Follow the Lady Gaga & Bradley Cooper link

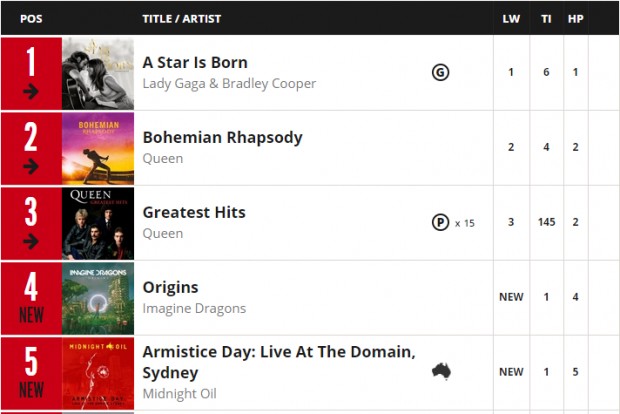(229, 83)
